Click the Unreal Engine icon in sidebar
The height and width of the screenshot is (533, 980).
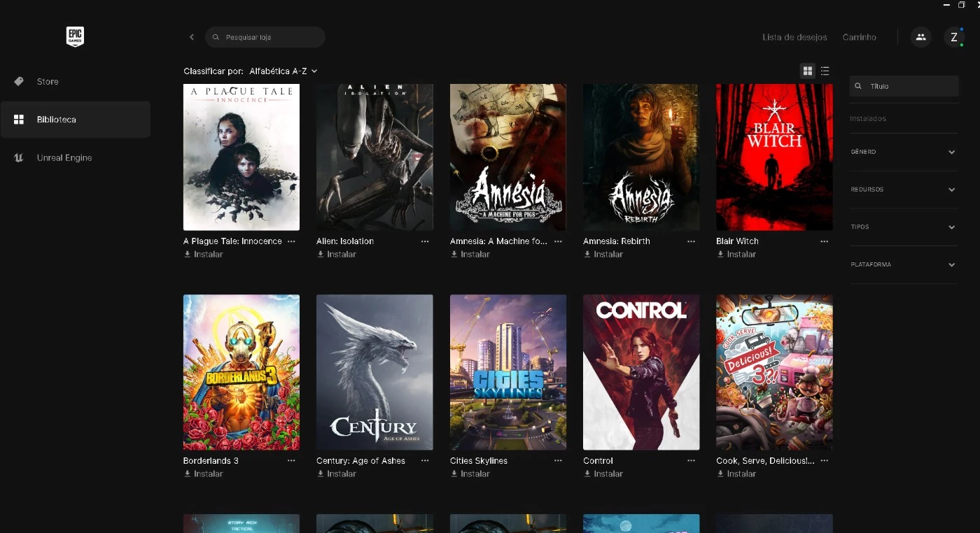coord(19,157)
